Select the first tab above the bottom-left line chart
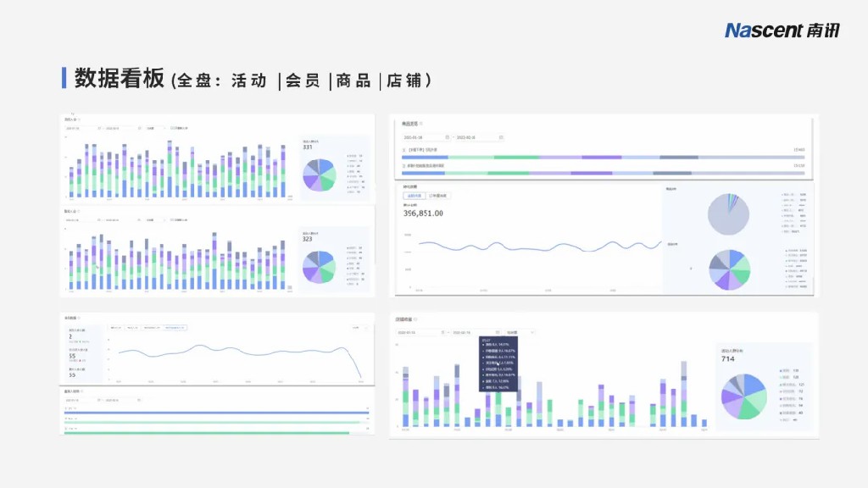Screen dimensions: 868x488 tap(116, 328)
